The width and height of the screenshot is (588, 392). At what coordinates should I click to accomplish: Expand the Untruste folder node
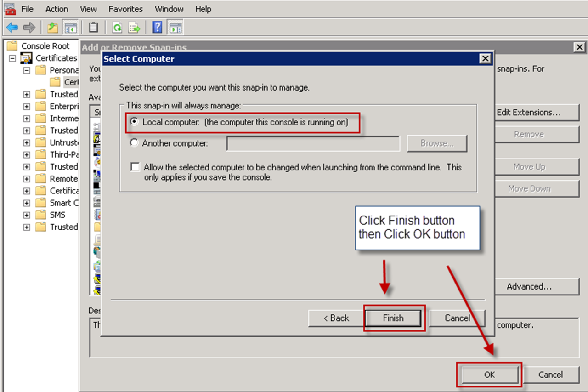pyautogui.click(x=27, y=143)
